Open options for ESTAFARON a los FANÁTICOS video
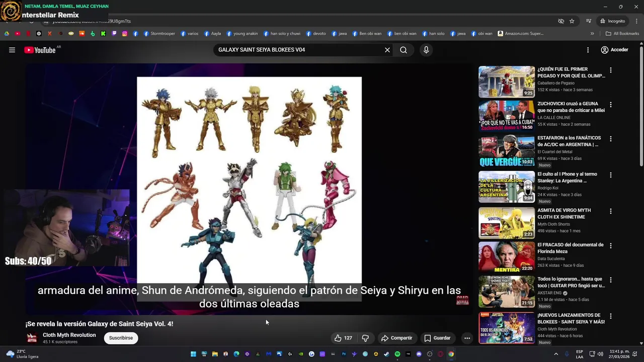The image size is (644, 362). click(x=611, y=139)
